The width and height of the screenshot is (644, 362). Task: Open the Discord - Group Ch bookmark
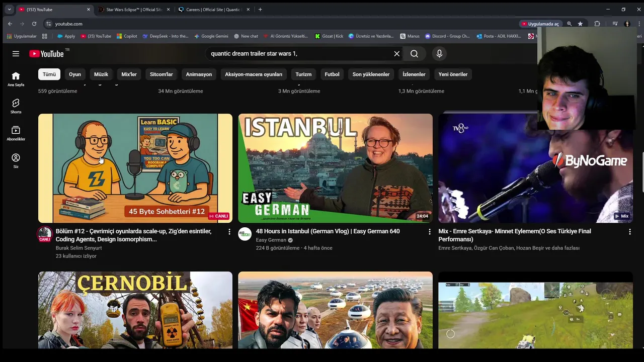coord(447,36)
